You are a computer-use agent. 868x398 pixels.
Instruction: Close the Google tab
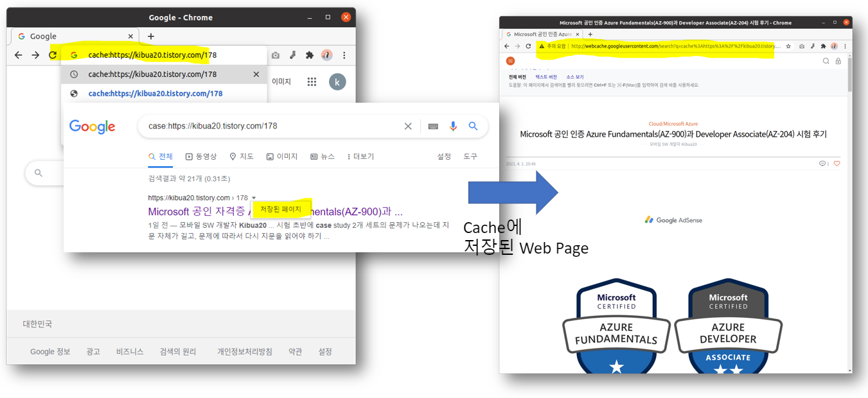click(x=130, y=37)
